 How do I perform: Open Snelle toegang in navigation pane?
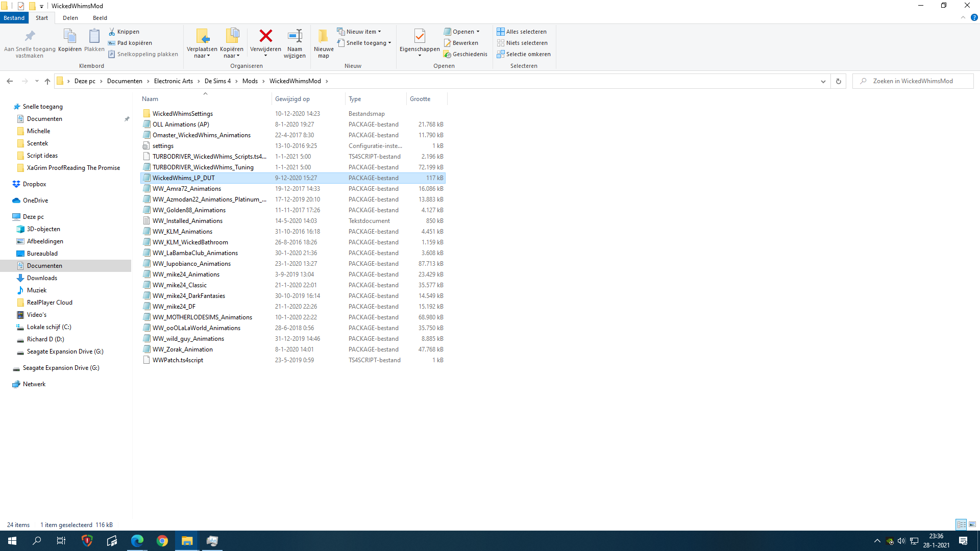(x=43, y=107)
